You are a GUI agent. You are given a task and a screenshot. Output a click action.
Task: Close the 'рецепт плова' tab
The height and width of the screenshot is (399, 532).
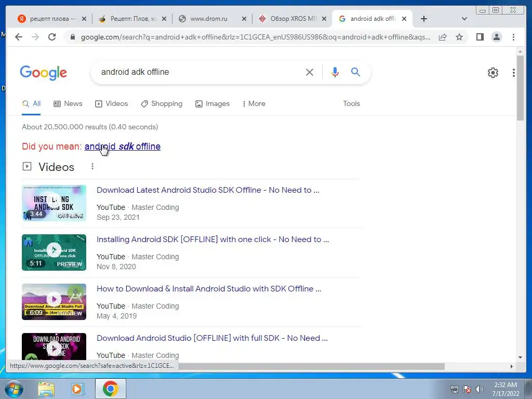(x=84, y=19)
